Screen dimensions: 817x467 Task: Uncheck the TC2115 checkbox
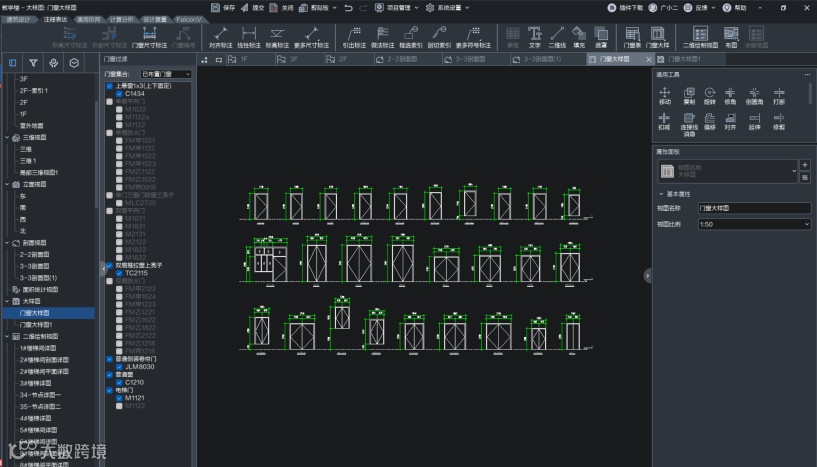click(119, 273)
